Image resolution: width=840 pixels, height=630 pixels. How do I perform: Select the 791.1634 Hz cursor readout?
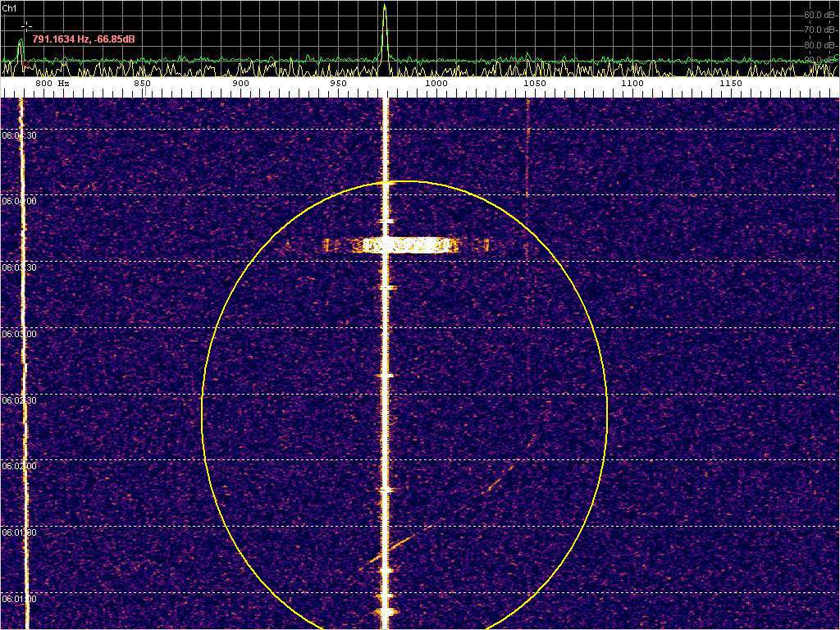[x=84, y=39]
